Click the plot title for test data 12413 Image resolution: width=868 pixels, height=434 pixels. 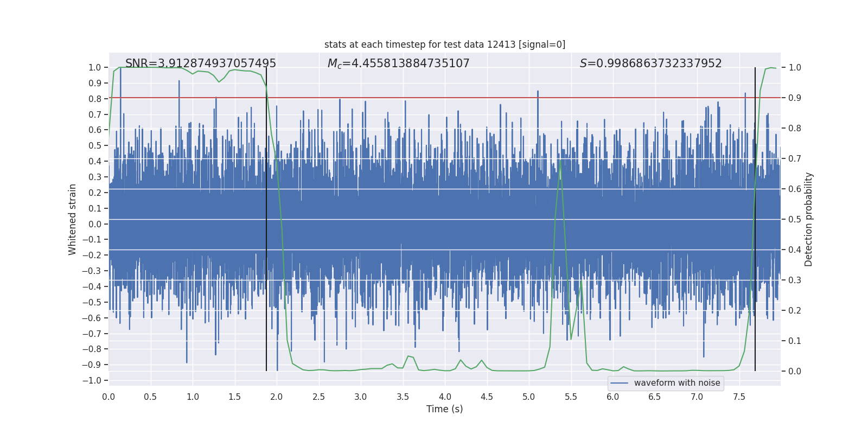point(444,44)
